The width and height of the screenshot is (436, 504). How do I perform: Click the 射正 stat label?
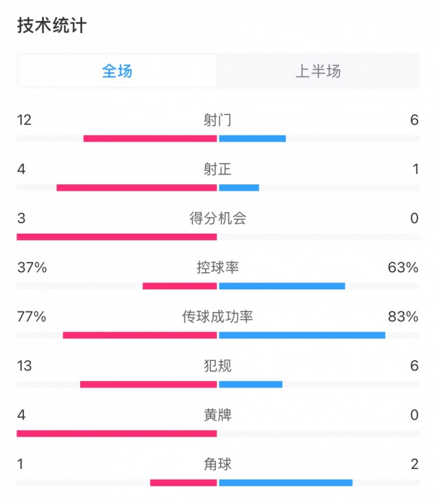coord(218,169)
